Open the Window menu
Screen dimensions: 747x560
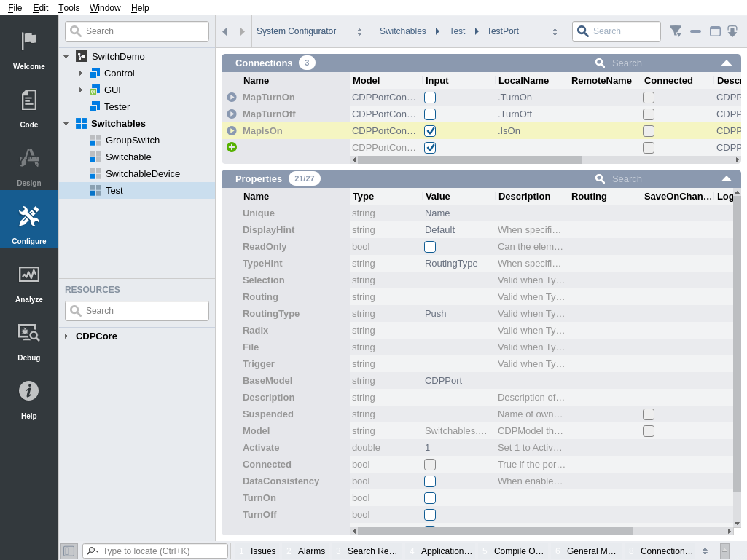(x=105, y=7)
